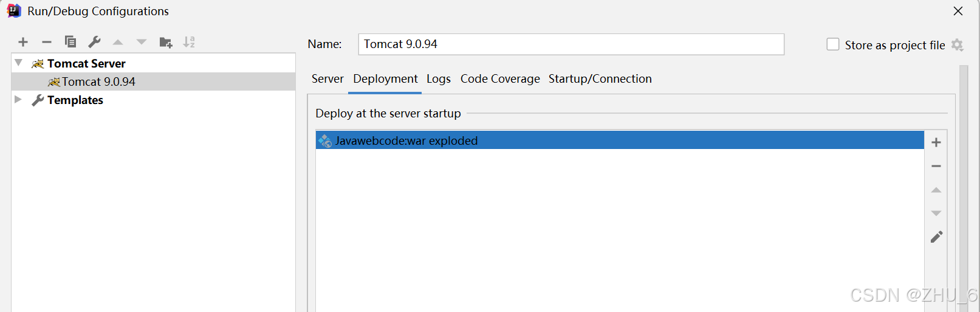Open the Startup/Connection tab
Viewport: 980px width, 312px height.
(600, 79)
